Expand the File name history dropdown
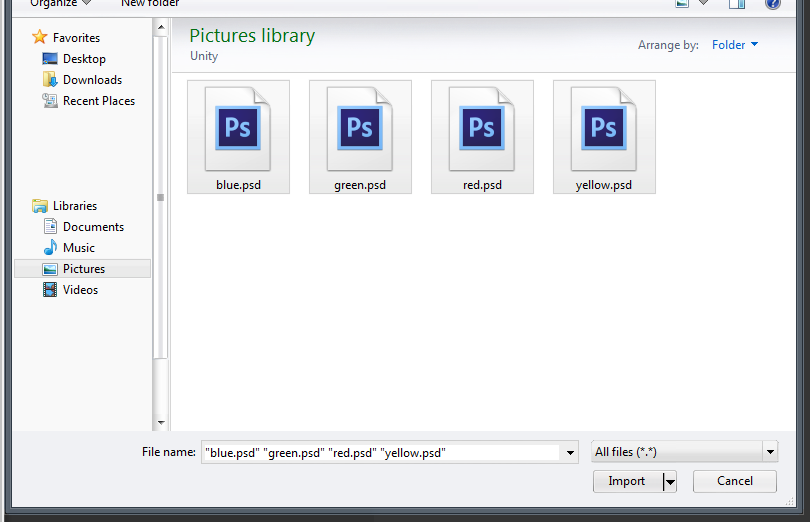This screenshot has height=522, width=810. coord(570,453)
